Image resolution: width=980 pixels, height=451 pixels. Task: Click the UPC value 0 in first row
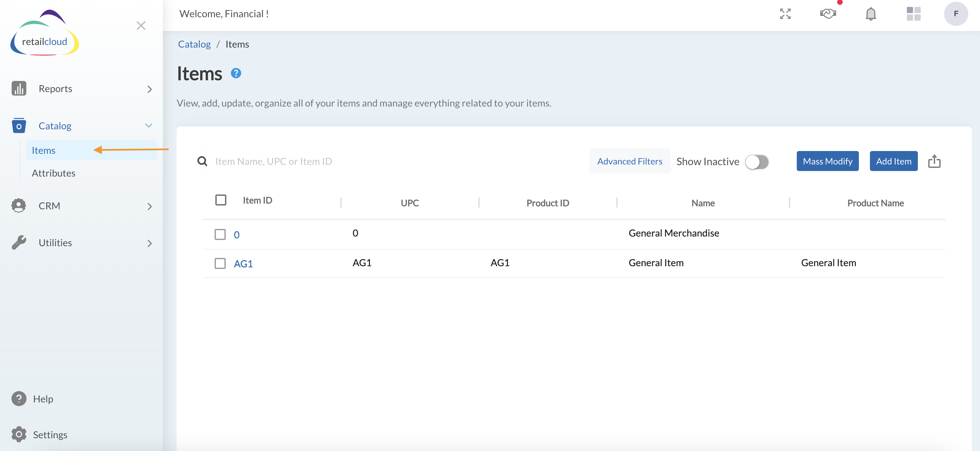click(355, 233)
